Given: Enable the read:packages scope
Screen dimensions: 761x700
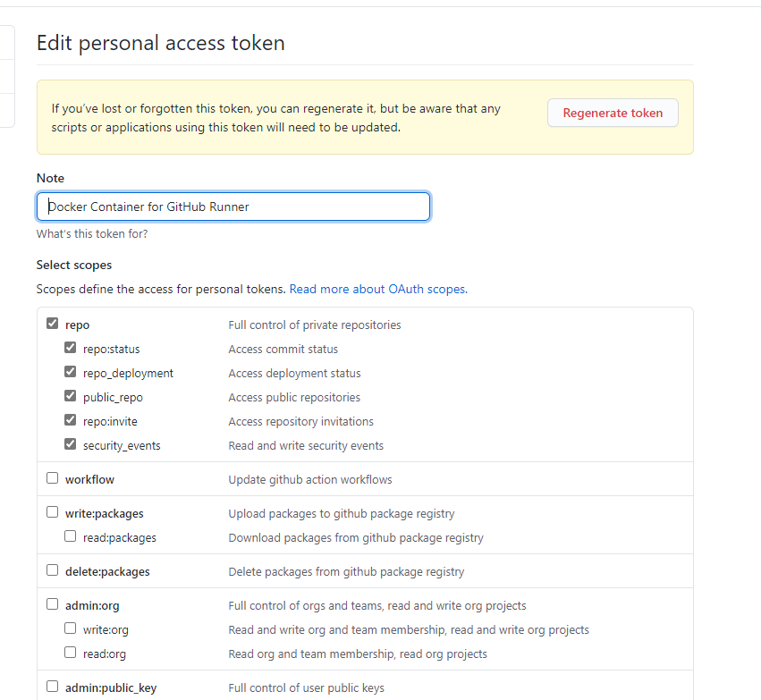Looking at the screenshot, I should tap(71, 537).
